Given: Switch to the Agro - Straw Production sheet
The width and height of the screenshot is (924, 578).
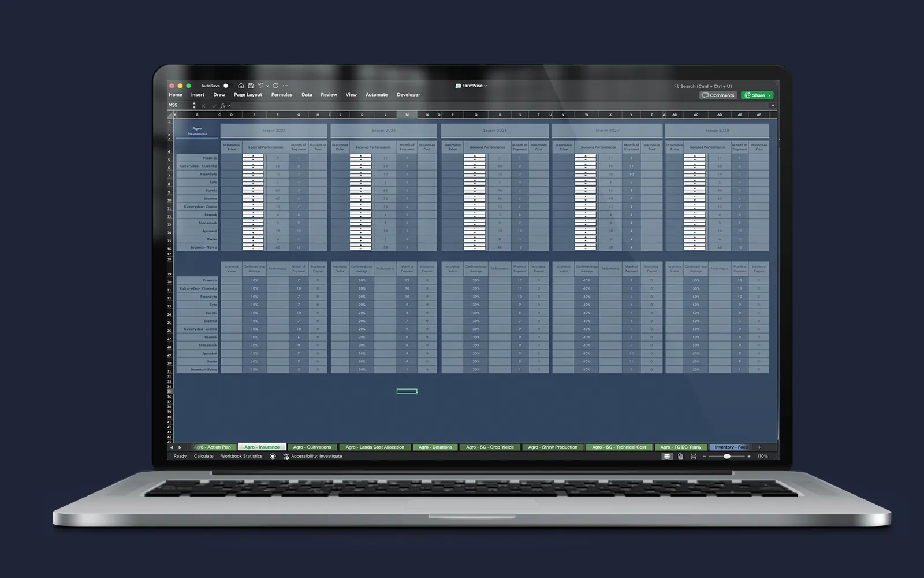Looking at the screenshot, I should tap(553, 447).
